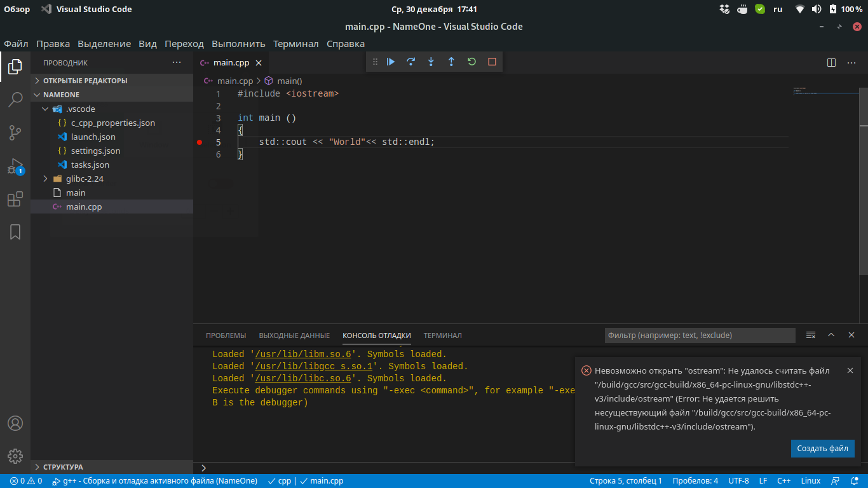868x488 pixels.
Task: Close the bottom panel
Action: [851, 335]
